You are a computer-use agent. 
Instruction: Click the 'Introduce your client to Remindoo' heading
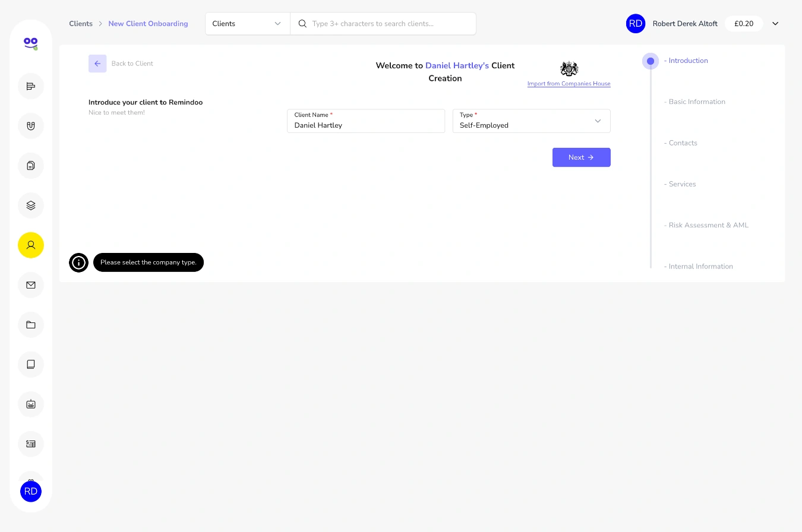click(x=146, y=102)
